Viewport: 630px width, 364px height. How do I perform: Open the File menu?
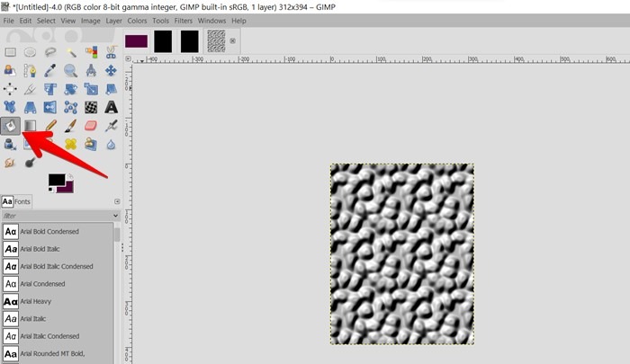[x=8, y=21]
